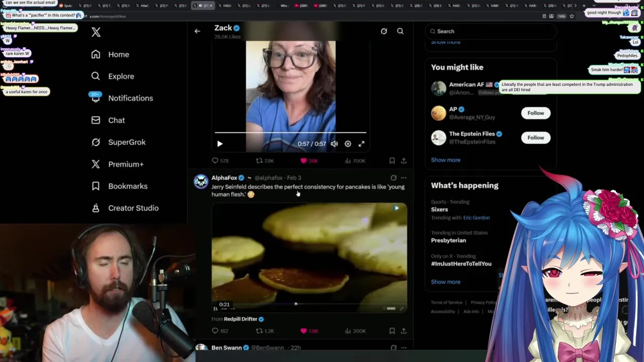Open the Redpill Drifter source link
This screenshot has width=644, height=362.
click(240, 319)
